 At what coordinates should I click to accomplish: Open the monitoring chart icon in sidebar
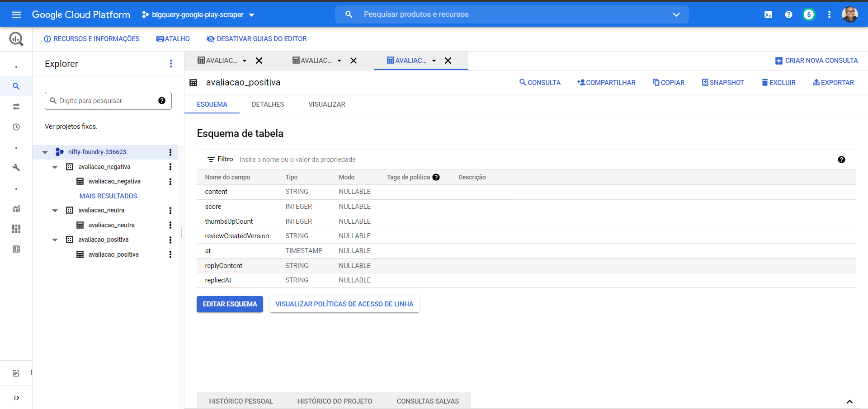16,208
